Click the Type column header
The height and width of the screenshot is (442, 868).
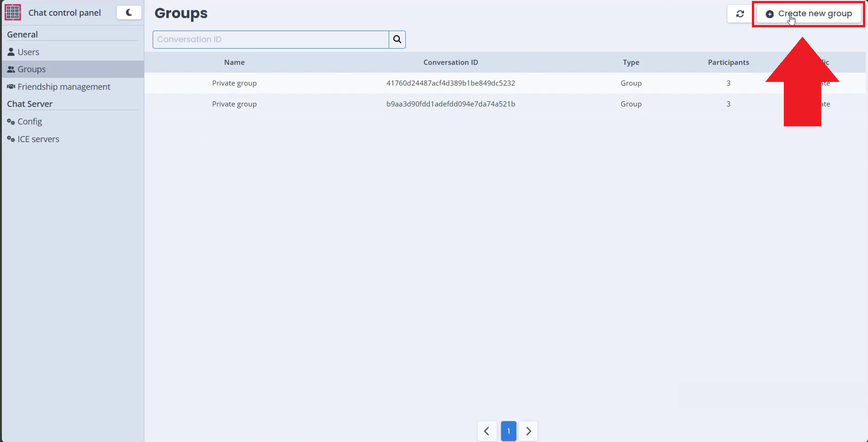point(631,62)
